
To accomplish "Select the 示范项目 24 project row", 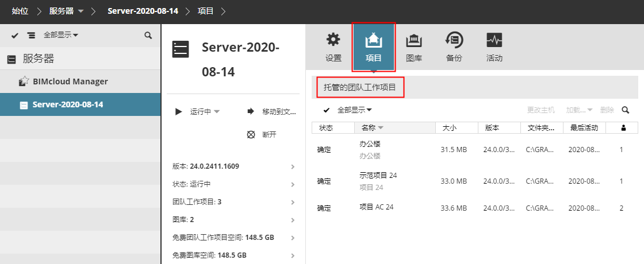I will tap(475, 181).
